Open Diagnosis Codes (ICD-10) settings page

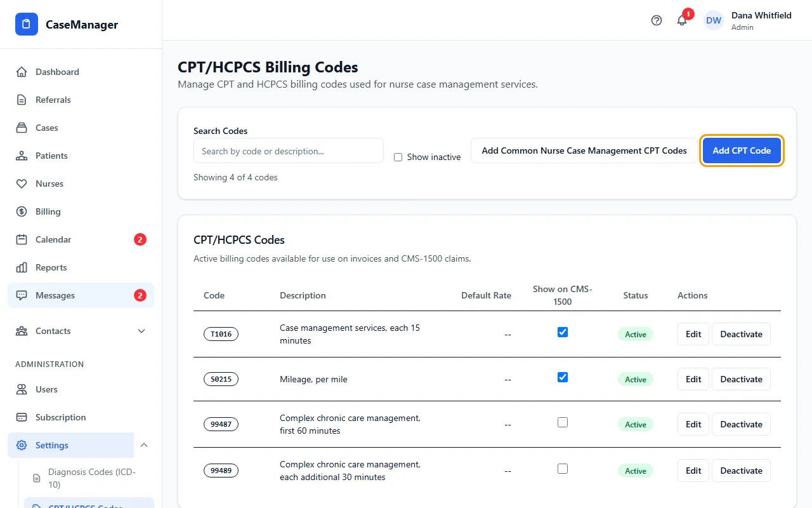coord(89,478)
